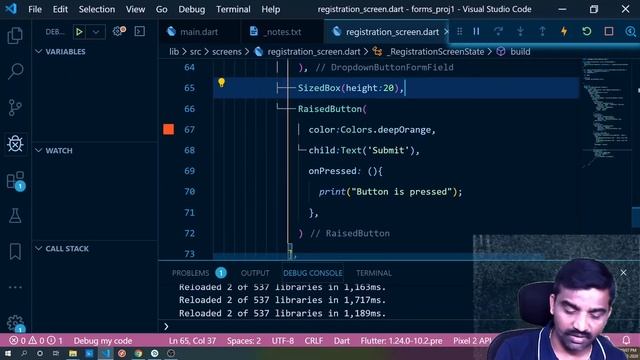Image resolution: width=640 pixels, height=360 pixels.
Task: Open the Test flask view
Action: click(x=15, y=216)
